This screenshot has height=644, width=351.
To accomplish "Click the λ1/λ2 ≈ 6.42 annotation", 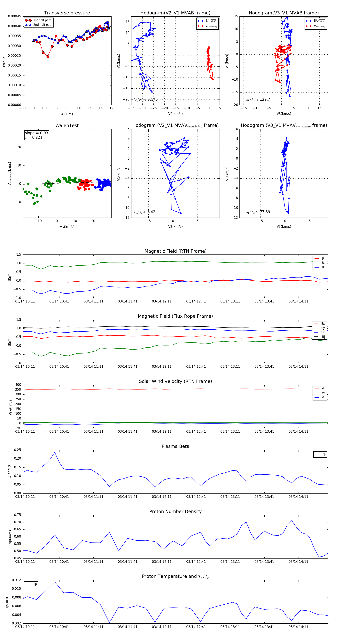I will click(x=144, y=212).
